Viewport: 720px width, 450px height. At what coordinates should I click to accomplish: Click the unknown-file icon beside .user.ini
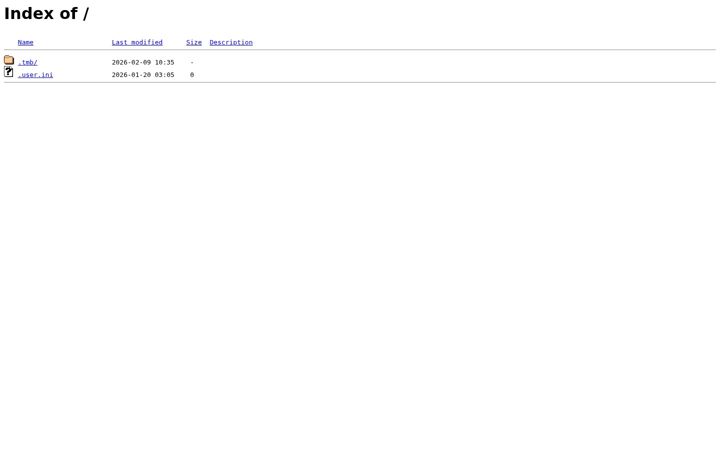coord(9,72)
